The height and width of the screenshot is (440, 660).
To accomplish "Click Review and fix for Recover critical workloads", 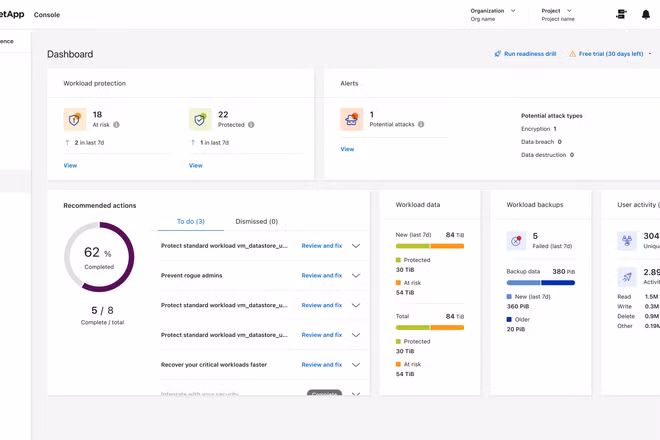I will [x=322, y=365].
